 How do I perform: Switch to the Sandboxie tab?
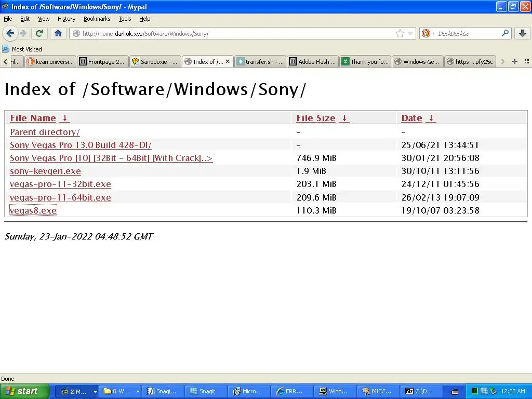click(x=155, y=61)
